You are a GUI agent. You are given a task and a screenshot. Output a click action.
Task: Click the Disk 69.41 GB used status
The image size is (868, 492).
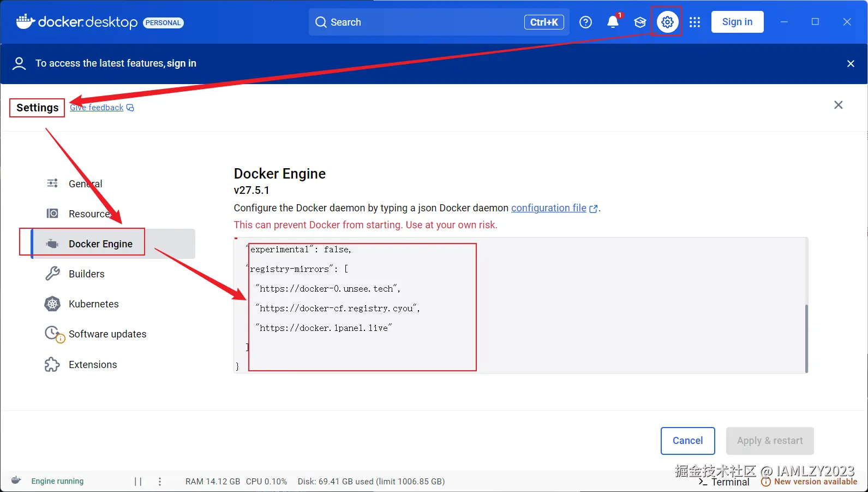pyautogui.click(x=371, y=481)
